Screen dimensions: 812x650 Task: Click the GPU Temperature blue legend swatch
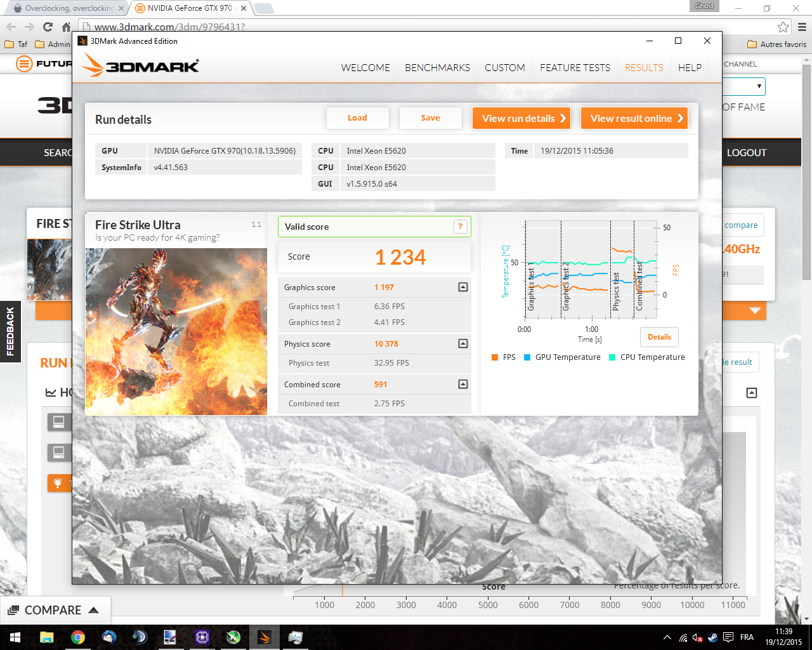pyautogui.click(x=527, y=357)
